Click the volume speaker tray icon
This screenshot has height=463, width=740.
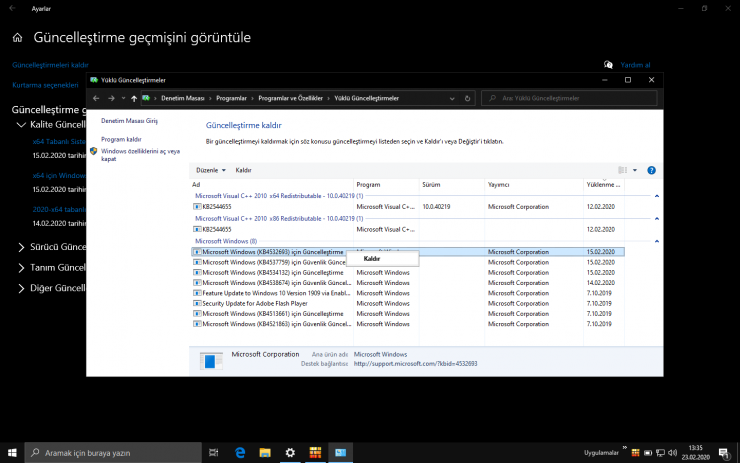pyautogui.click(x=673, y=453)
